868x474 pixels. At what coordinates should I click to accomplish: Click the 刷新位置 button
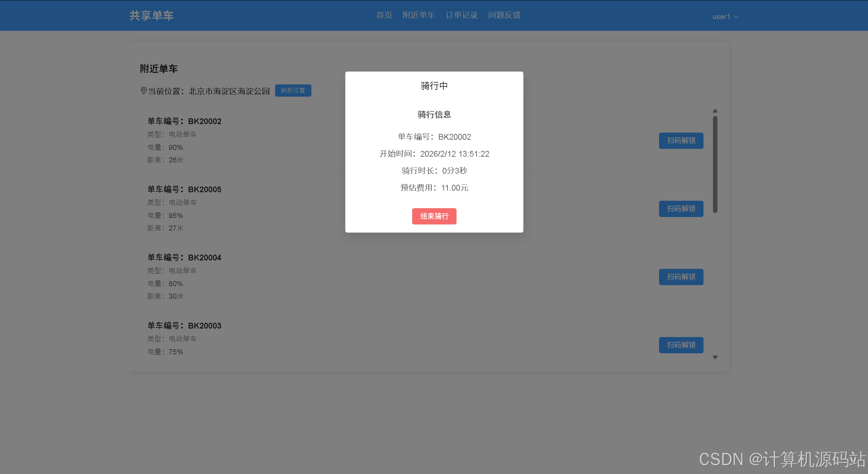pos(293,91)
